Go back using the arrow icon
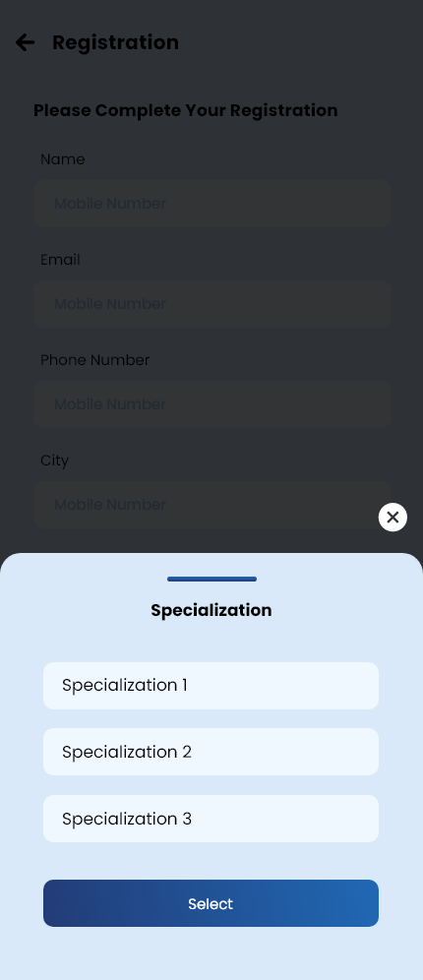The height and width of the screenshot is (980, 423). (x=25, y=42)
